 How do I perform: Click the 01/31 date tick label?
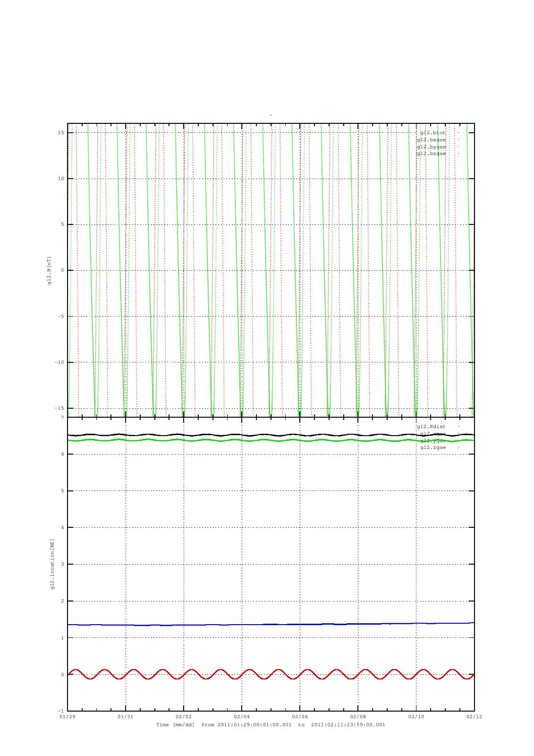pos(126,716)
